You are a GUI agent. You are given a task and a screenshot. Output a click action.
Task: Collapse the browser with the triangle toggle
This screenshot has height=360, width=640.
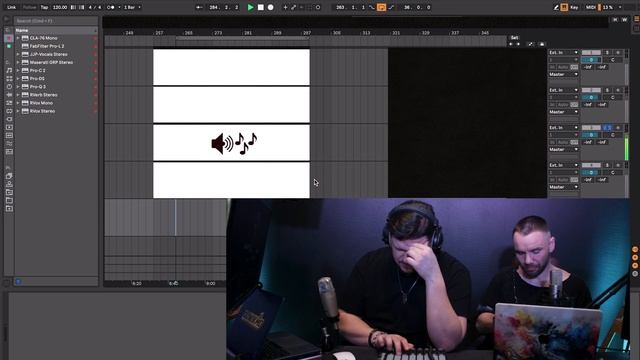7,19
